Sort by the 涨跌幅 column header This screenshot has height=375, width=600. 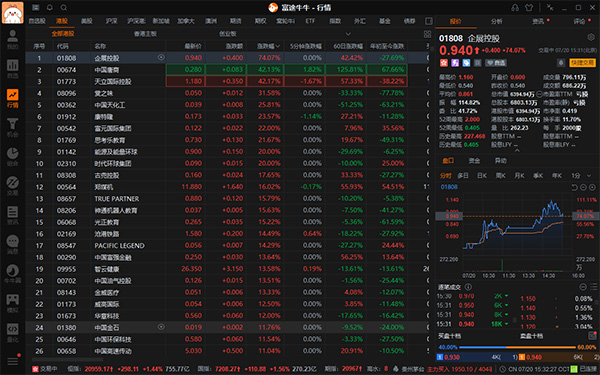[268, 46]
